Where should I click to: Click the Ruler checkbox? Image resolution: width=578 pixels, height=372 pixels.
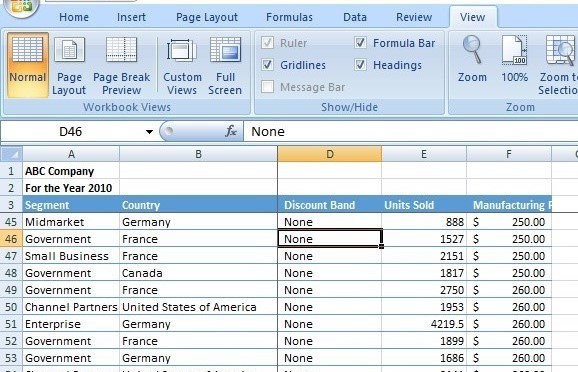(267, 43)
